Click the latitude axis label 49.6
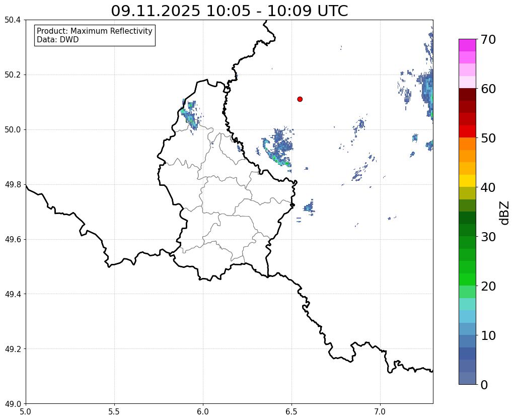This screenshot has width=515, height=420. pyautogui.click(x=13, y=240)
